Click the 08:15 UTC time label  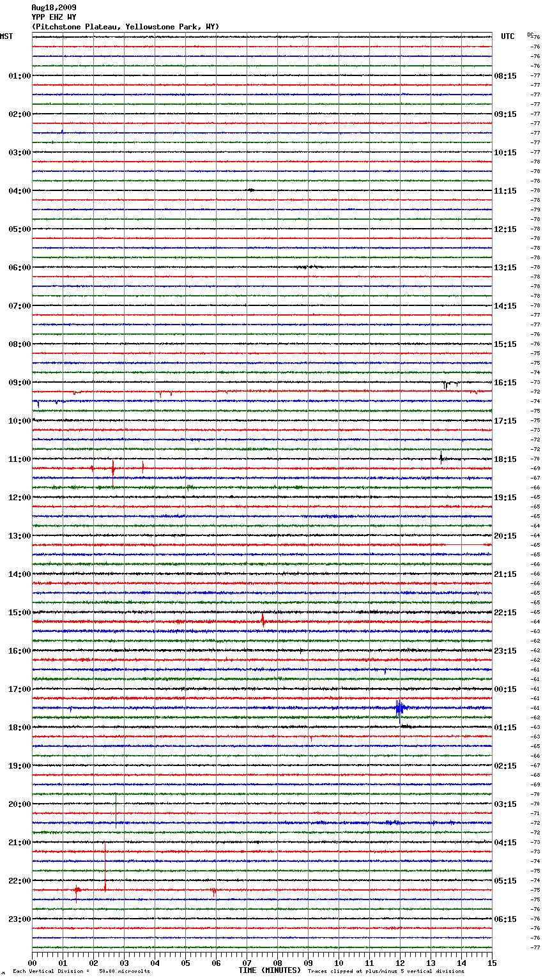click(x=505, y=76)
